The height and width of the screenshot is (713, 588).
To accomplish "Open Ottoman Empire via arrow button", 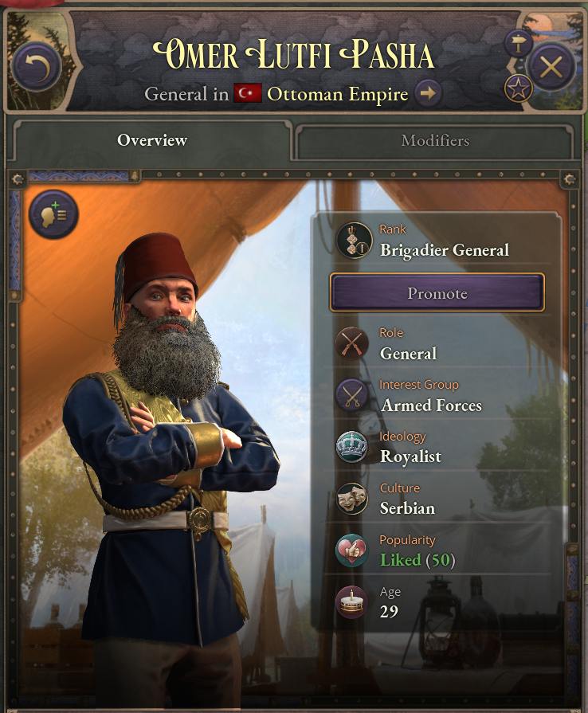I will pos(428,93).
